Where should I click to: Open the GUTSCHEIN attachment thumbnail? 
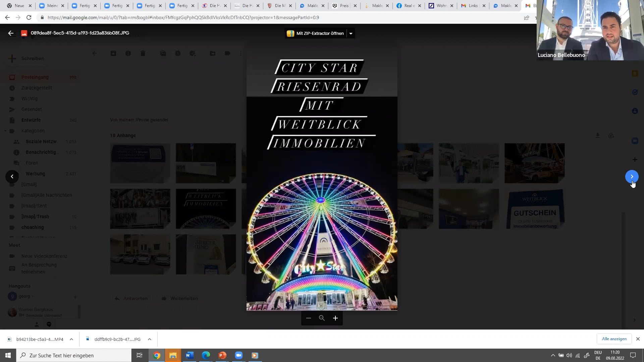click(x=535, y=209)
